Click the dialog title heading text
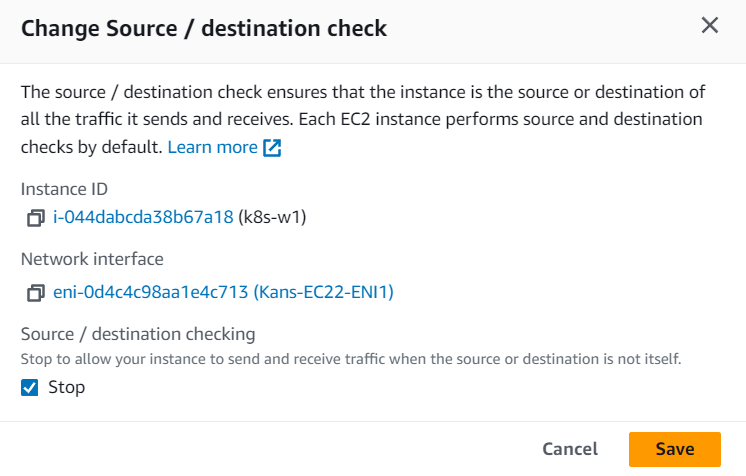The width and height of the screenshot is (746, 476). [x=204, y=28]
